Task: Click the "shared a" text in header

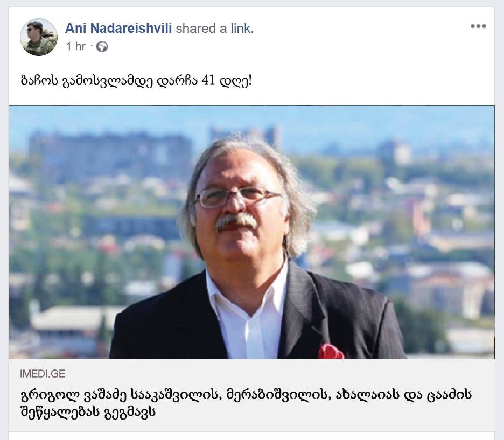Action: pos(201,29)
